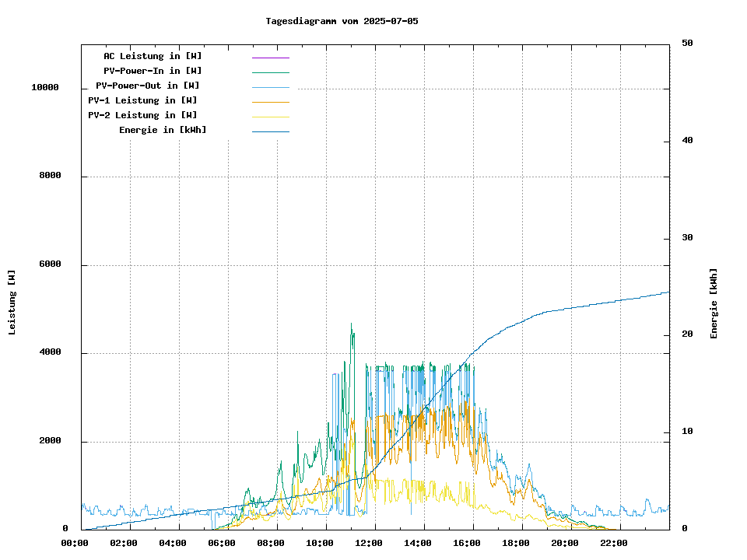
Task: Select the Energie in [kWh] legend label
Action: (163, 130)
